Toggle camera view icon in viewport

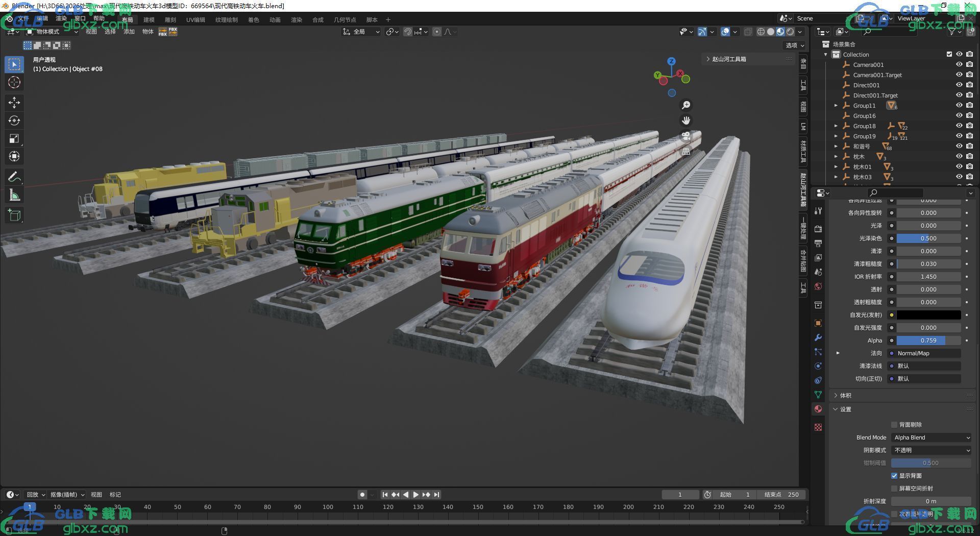pyautogui.click(x=686, y=136)
